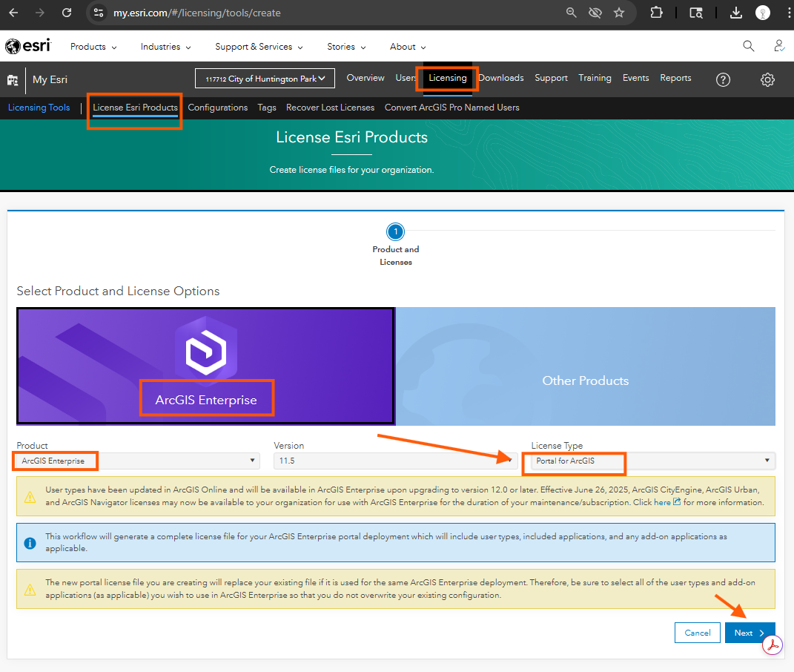Expand the Product dropdown
The width and height of the screenshot is (794, 672).
click(x=138, y=461)
